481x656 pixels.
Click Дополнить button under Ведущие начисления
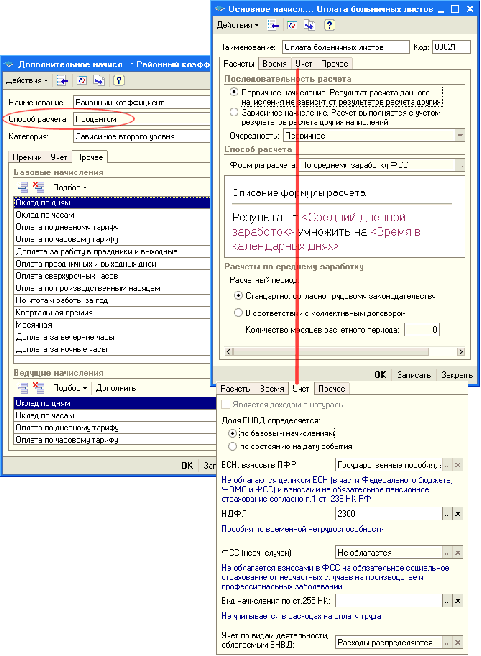[116, 388]
